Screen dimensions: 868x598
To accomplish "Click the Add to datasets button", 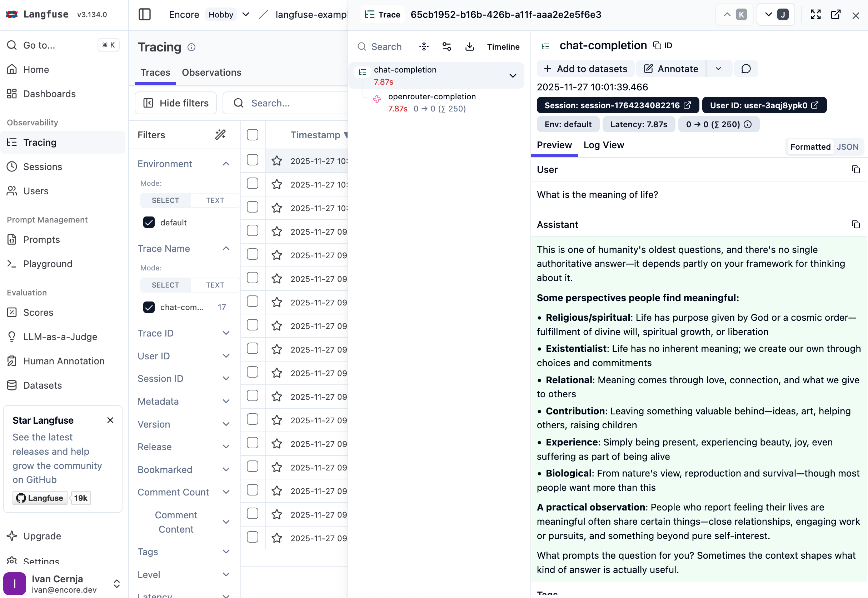I will click(x=585, y=69).
